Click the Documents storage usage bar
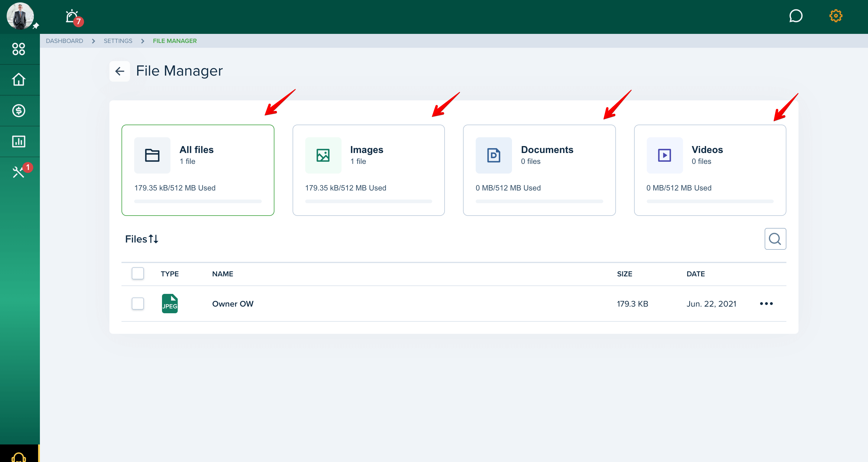Viewport: 868px width, 462px height. 539,201
